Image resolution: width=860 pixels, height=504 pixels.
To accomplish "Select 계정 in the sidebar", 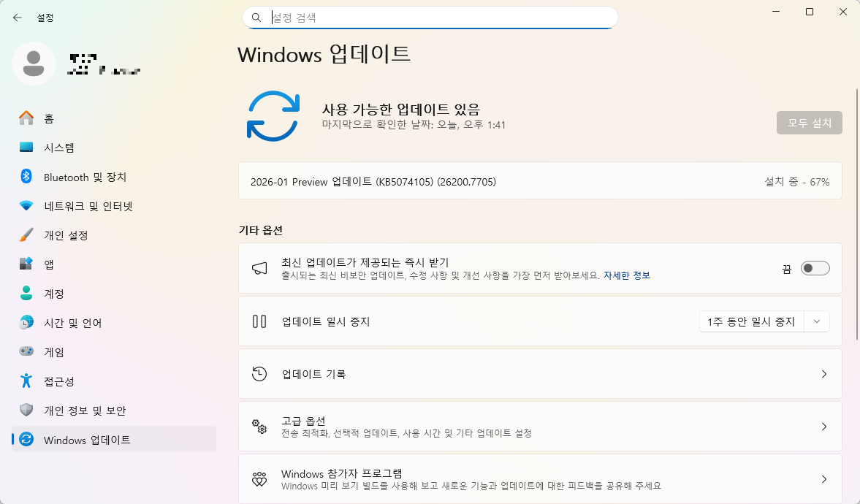I will [x=113, y=294].
